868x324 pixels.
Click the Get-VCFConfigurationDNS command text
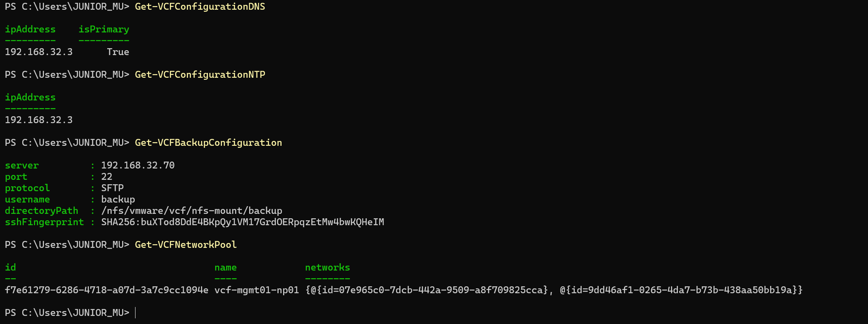[200, 6]
